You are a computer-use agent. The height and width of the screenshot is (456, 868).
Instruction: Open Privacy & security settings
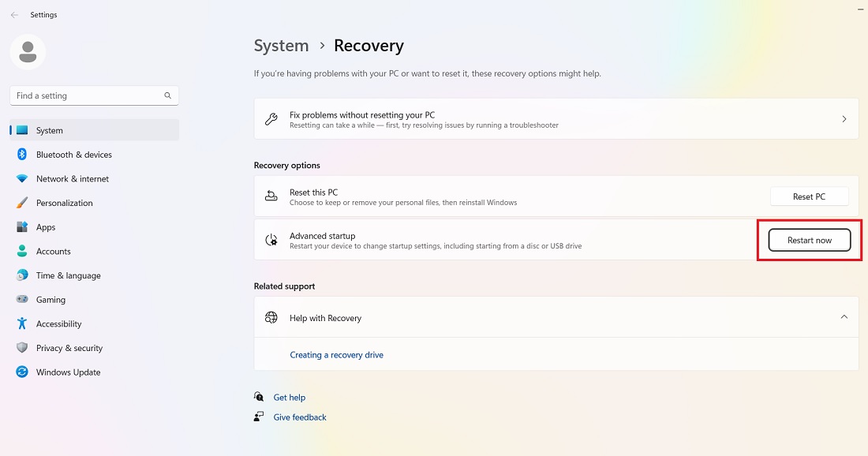coord(69,348)
